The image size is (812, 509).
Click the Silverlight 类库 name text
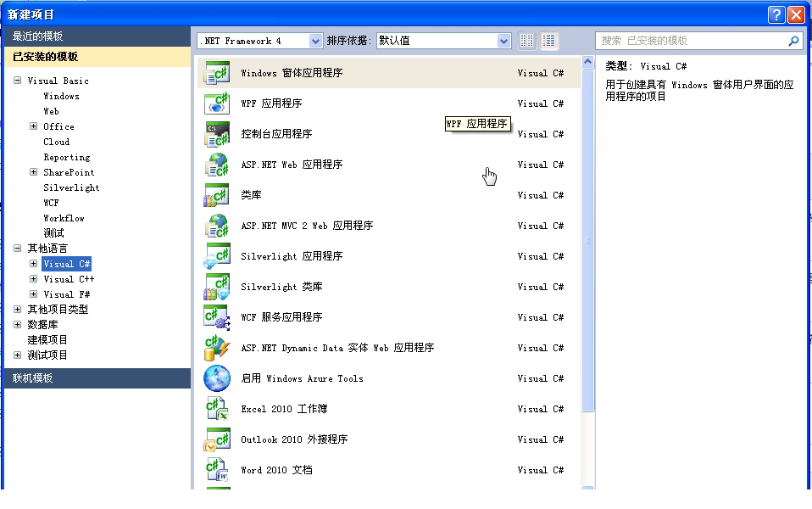tap(281, 287)
